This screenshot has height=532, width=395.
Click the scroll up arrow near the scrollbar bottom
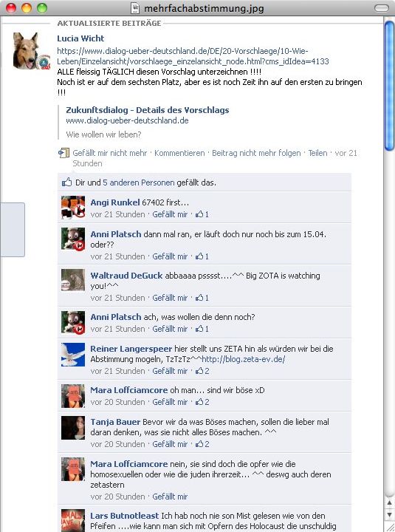click(x=389, y=503)
